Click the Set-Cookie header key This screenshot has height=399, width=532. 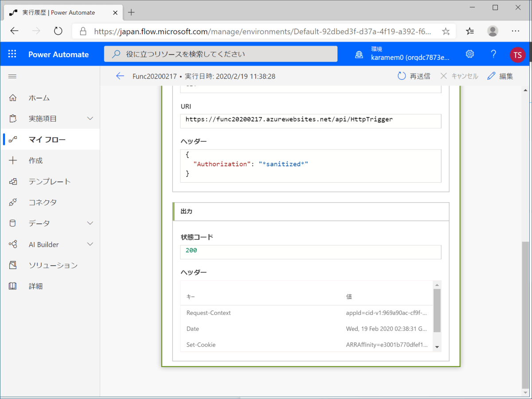click(201, 345)
